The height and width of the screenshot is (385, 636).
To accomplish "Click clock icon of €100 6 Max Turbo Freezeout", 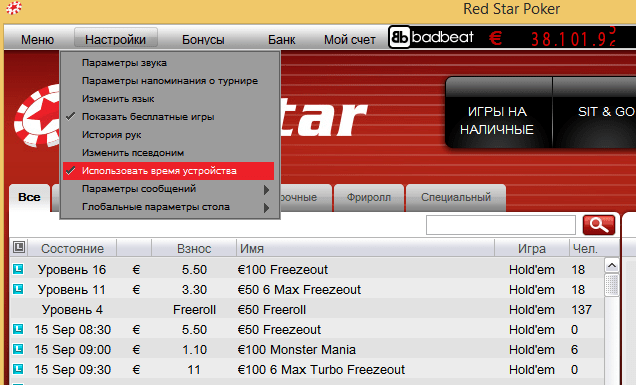I will pyautogui.click(x=18, y=369).
